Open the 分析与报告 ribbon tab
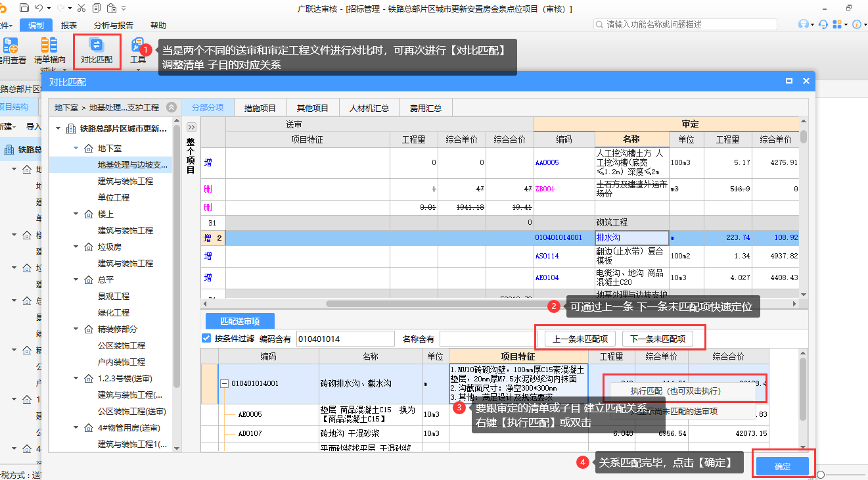This screenshot has width=868, height=480. 114,26
